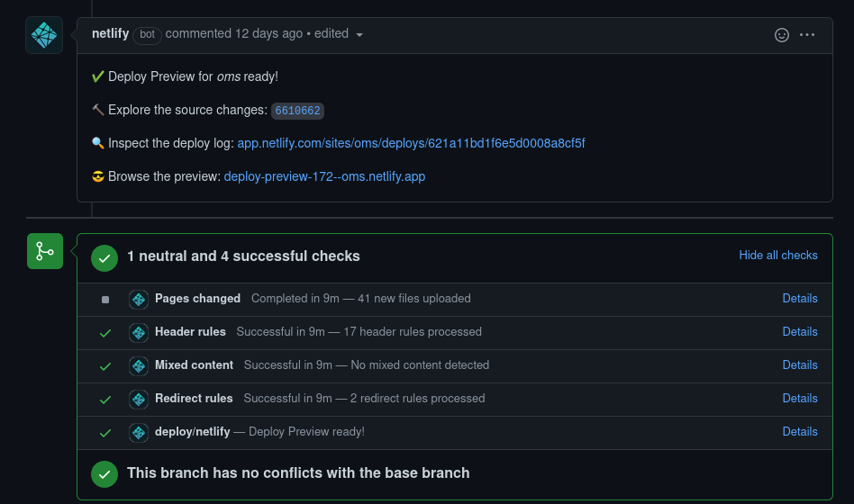
Task: Click the Netlify icon beside Redirect rules
Action: (x=139, y=399)
